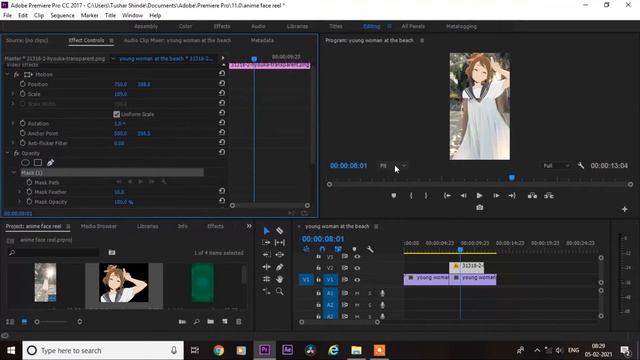The width and height of the screenshot is (640, 360).
Task: Toggle Position animation stopwatch
Action: tap(22, 84)
